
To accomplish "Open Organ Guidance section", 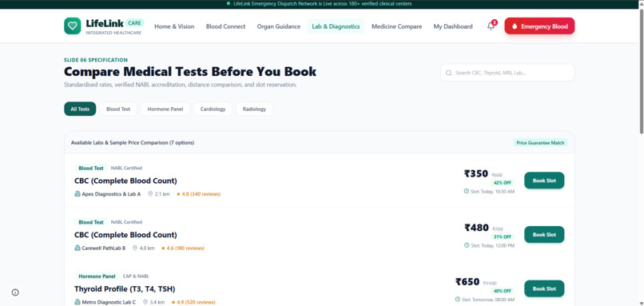I will coord(279,26).
